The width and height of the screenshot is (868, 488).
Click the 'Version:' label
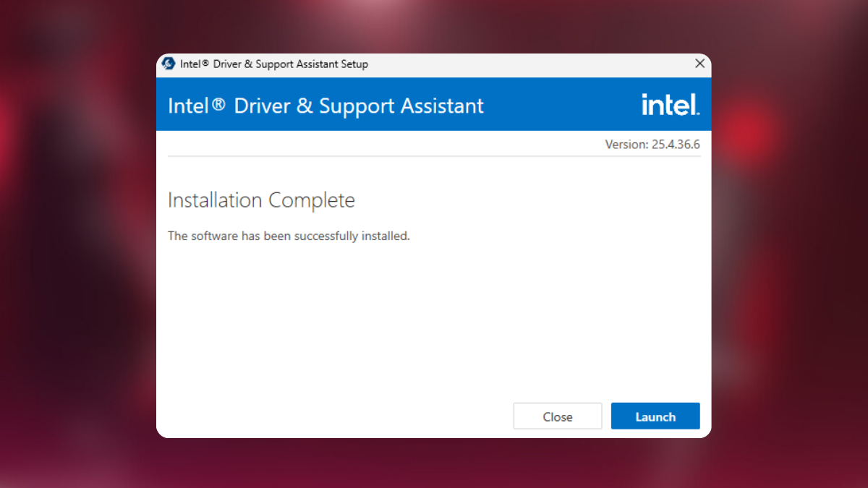[x=626, y=145]
